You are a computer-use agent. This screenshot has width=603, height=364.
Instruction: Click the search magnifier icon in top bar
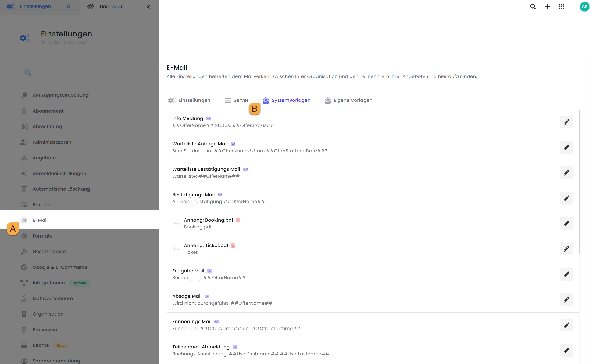pyautogui.click(x=533, y=7)
